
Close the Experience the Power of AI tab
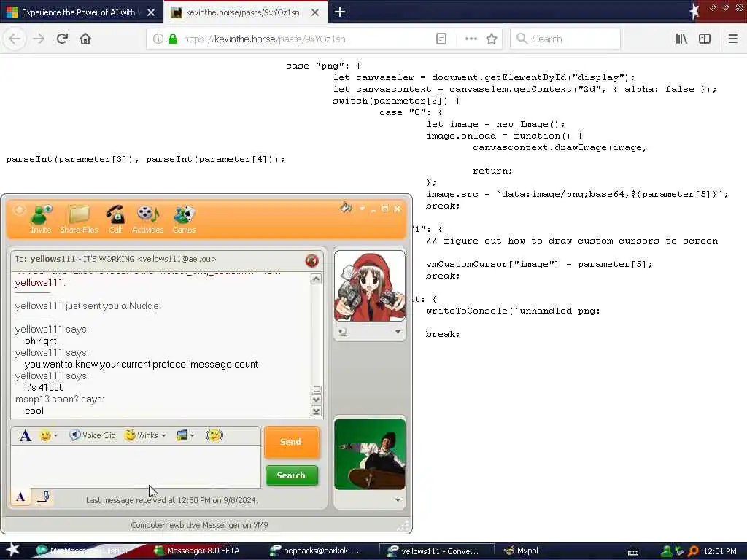[151, 12]
